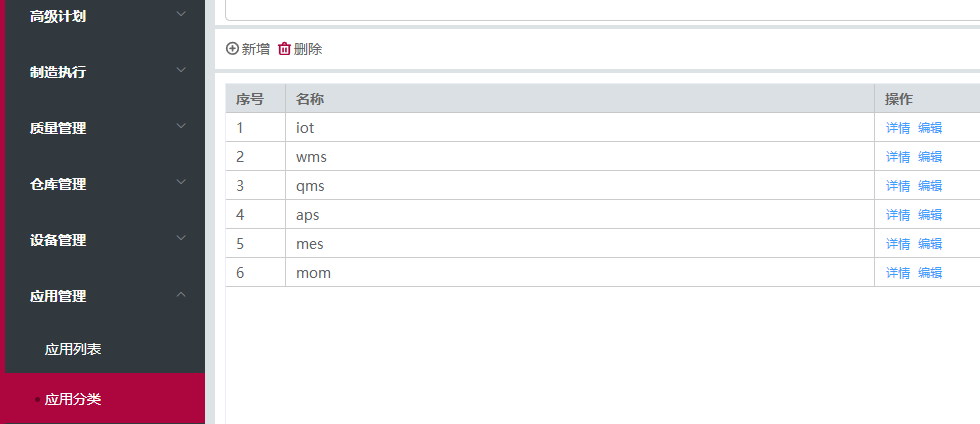Screen dimensions: 980x424
Task: Click the search input field at top
Action: tap(600, 10)
